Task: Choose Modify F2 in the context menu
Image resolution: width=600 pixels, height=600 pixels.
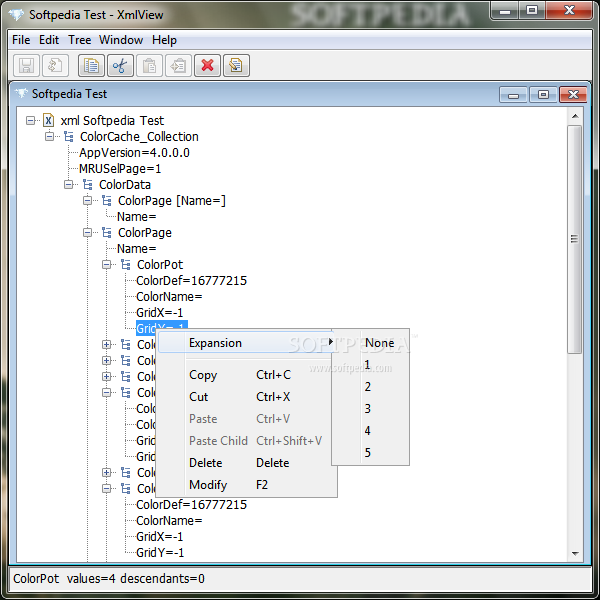Action: pos(246,485)
